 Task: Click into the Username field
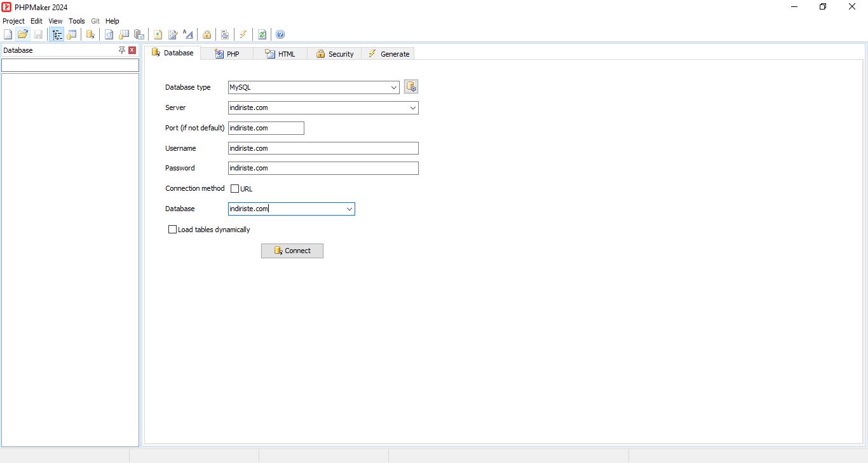(323, 148)
